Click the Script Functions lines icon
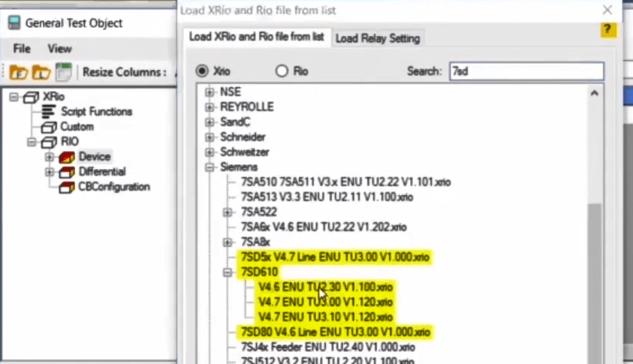 [x=49, y=111]
